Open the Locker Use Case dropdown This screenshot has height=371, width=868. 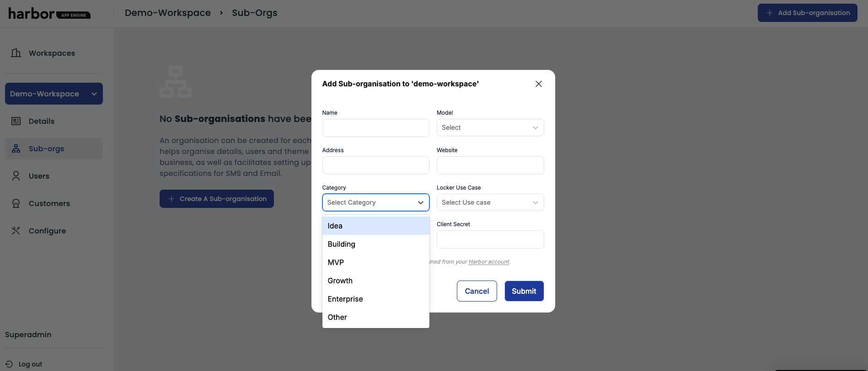(490, 202)
